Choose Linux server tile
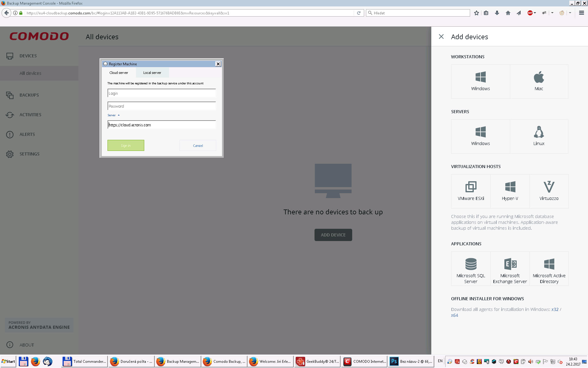The width and height of the screenshot is (588, 368). click(x=539, y=136)
